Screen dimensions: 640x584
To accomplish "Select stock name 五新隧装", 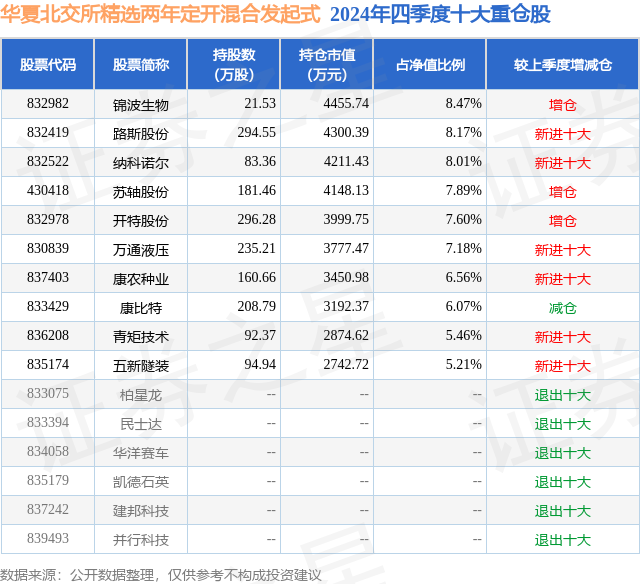I will pyautogui.click(x=141, y=366).
